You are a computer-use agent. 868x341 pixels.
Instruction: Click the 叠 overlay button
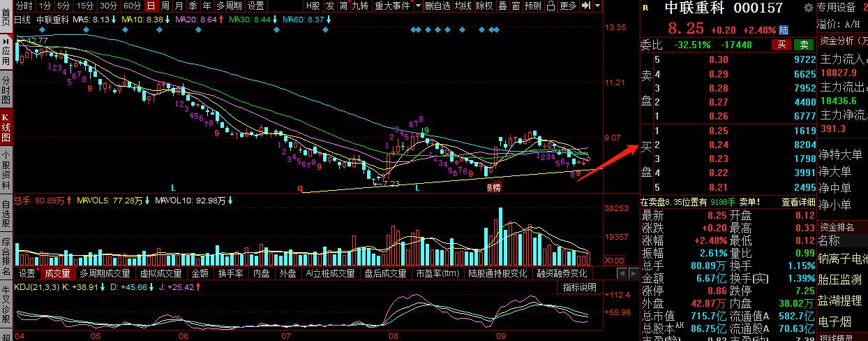coord(502,6)
